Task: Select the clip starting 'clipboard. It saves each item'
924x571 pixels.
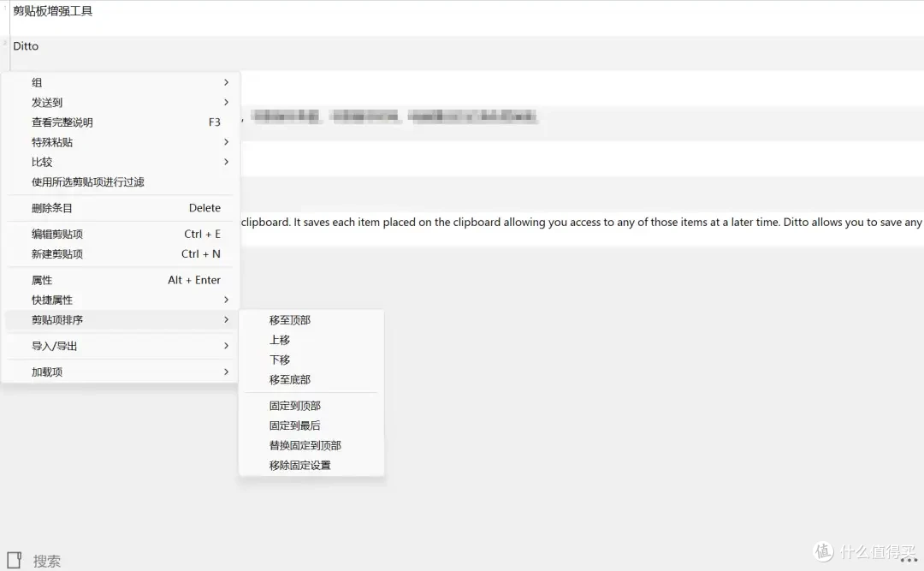Action: click(582, 229)
